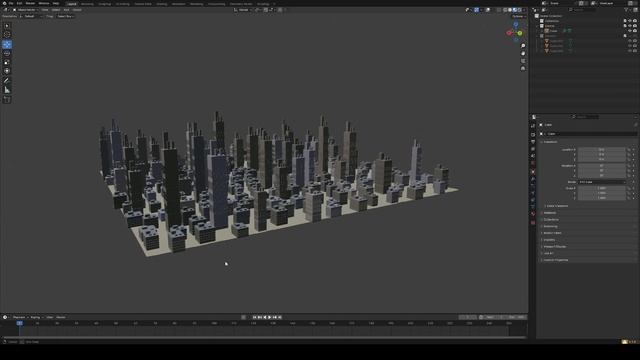Switch viewport to rendered shading

click(x=520, y=10)
